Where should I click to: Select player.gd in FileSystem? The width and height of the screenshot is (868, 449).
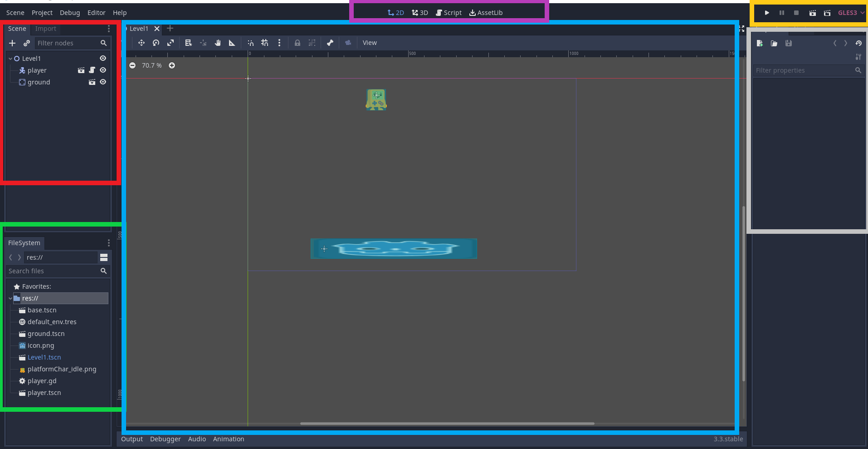[x=42, y=381]
